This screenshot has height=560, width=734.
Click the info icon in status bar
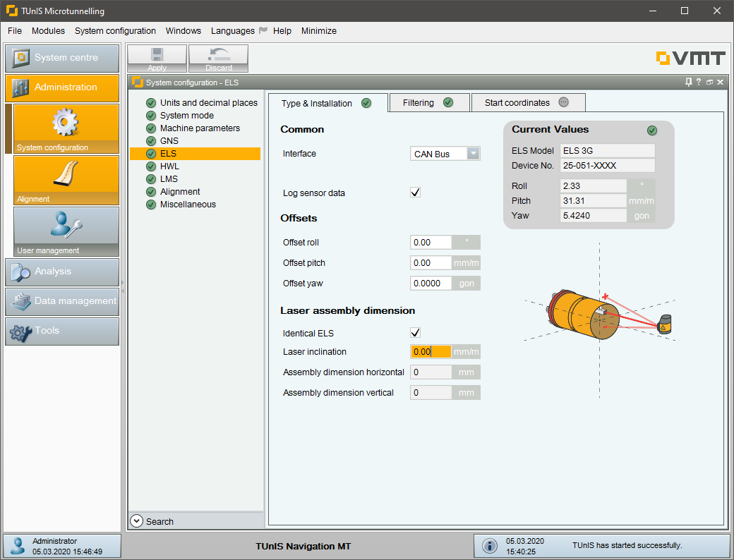pos(490,545)
